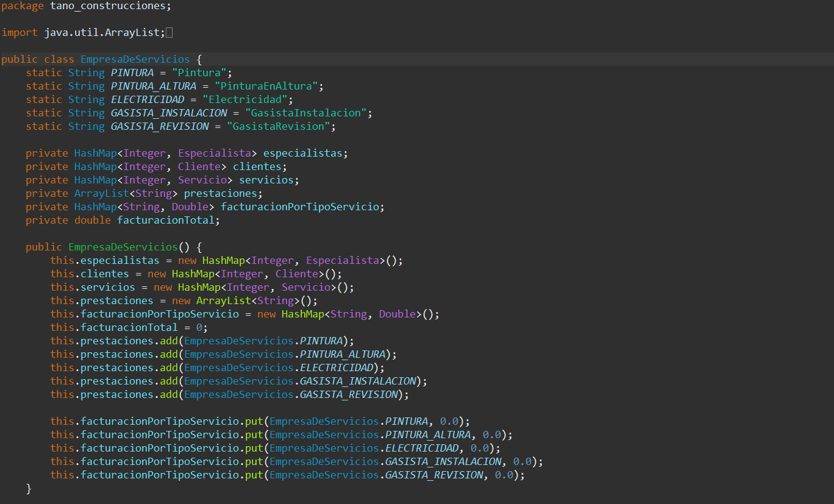Click the this.facturacionTotal = 0 assignment
Screen dimensions: 834x504
point(129,328)
